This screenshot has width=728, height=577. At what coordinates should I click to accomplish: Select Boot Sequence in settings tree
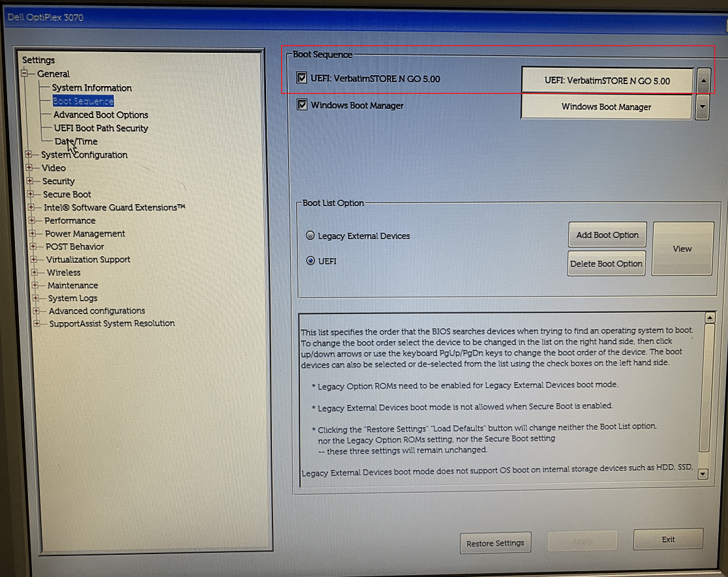click(83, 101)
